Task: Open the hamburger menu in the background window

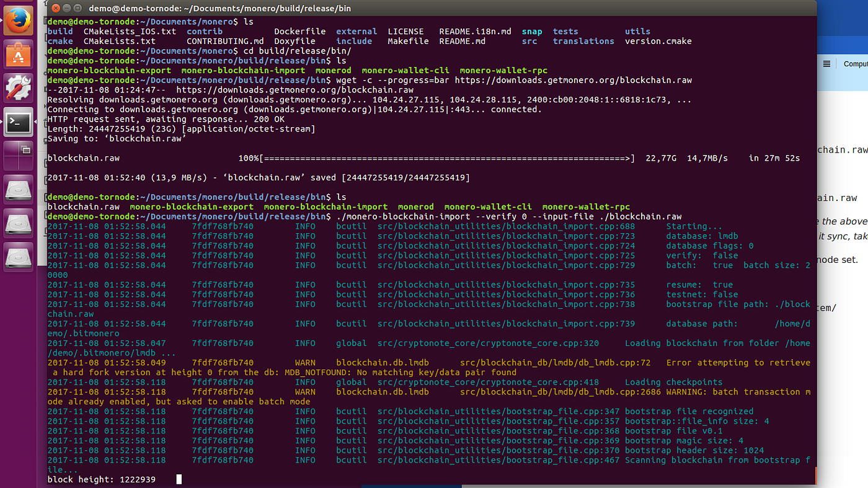Action: tap(826, 64)
